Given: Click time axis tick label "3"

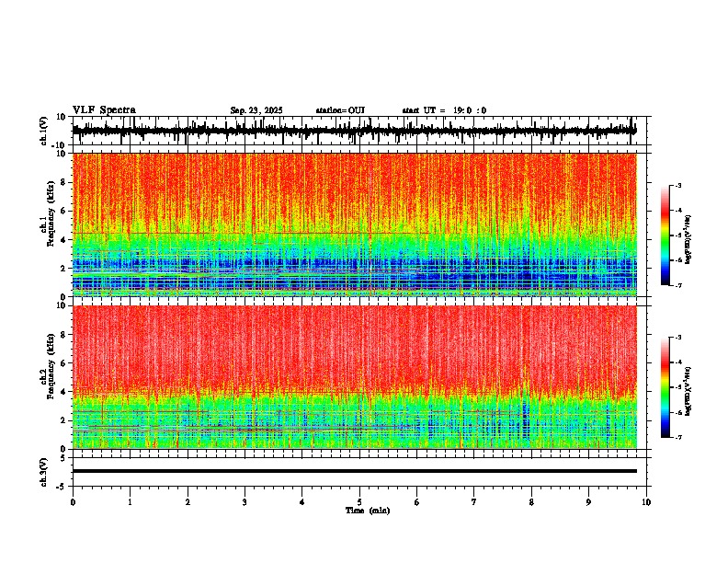Looking at the screenshot, I should 245,502.
